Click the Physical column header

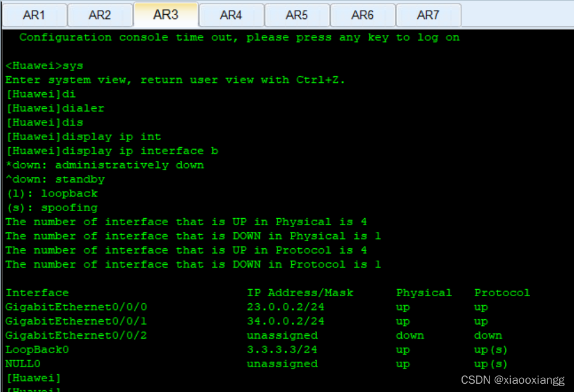424,293
